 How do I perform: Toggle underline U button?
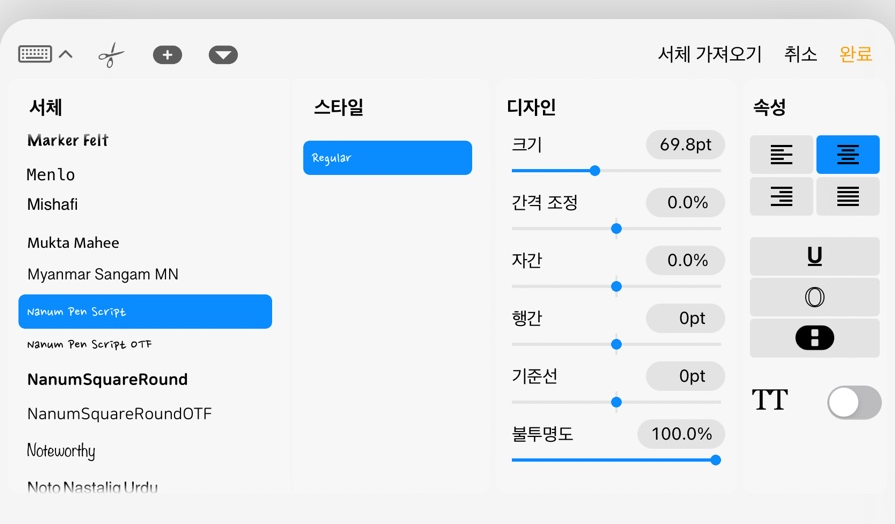pyautogui.click(x=815, y=256)
